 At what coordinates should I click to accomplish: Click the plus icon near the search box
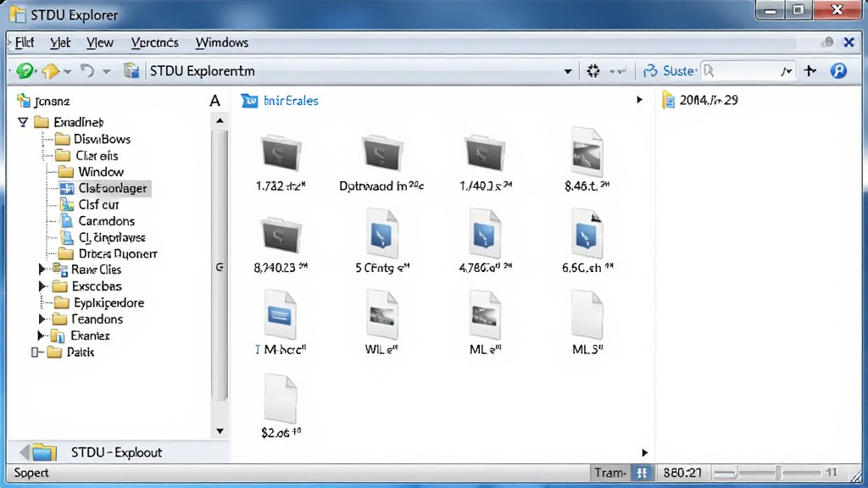(810, 70)
